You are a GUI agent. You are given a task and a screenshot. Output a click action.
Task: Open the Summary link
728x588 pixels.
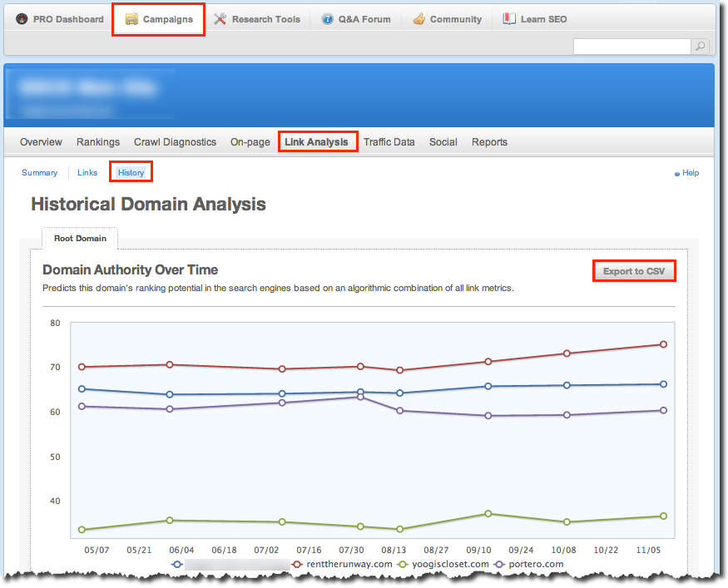coord(40,173)
